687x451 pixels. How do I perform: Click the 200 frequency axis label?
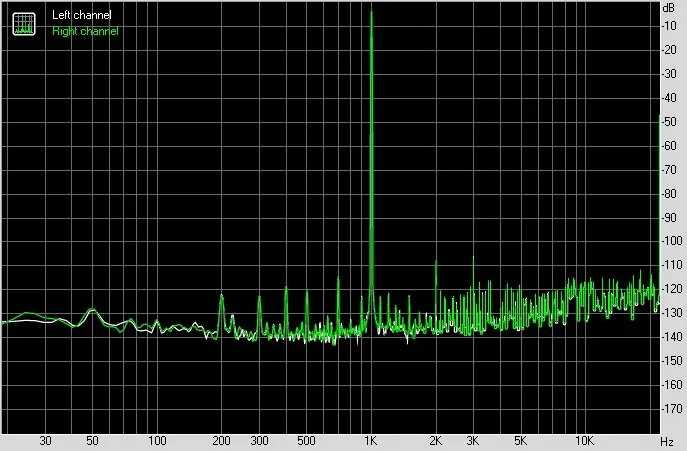pyautogui.click(x=221, y=440)
